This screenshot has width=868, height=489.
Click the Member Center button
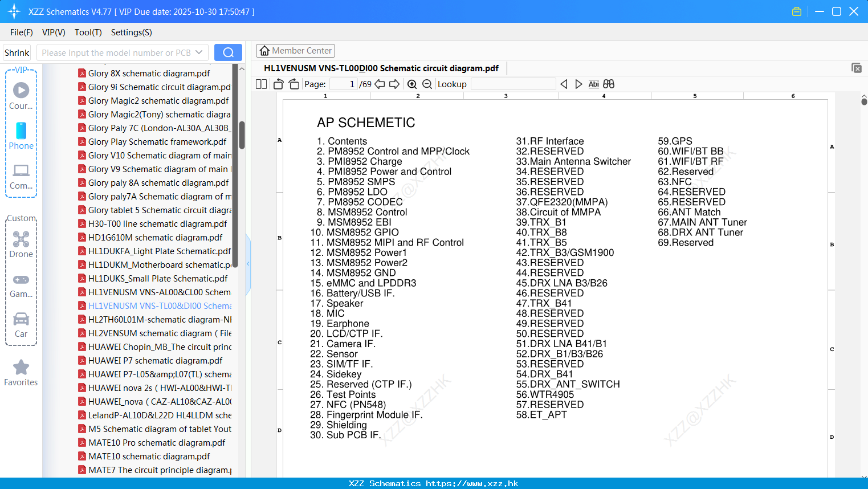tap(295, 51)
